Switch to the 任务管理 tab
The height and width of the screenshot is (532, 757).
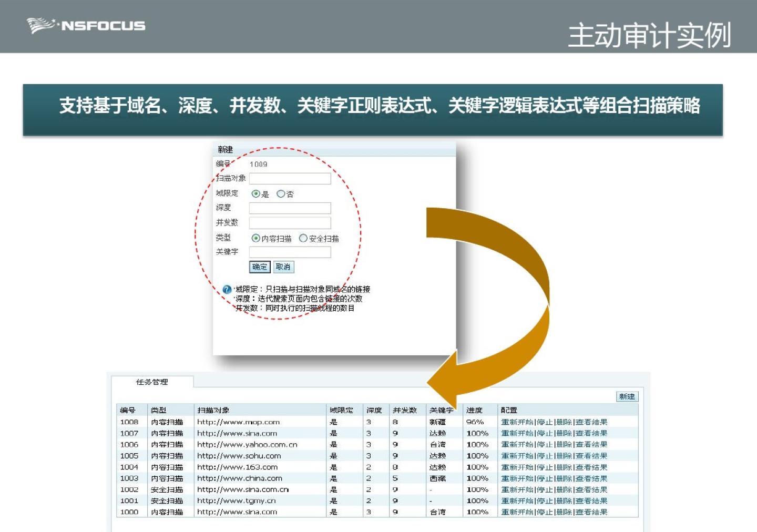[x=152, y=382]
